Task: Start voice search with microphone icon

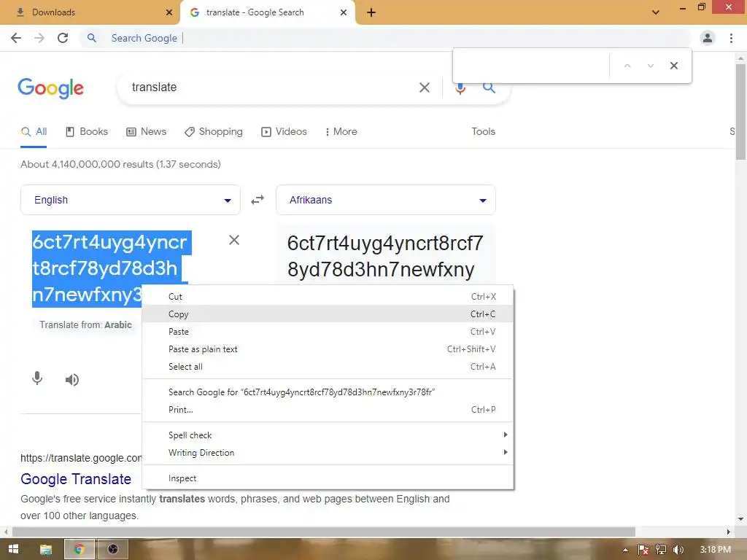Action: point(460,88)
